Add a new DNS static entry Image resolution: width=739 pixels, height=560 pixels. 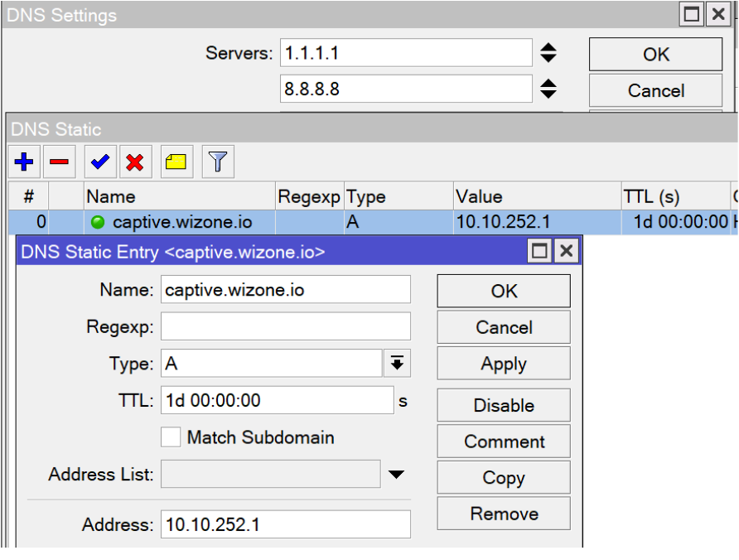(x=24, y=161)
